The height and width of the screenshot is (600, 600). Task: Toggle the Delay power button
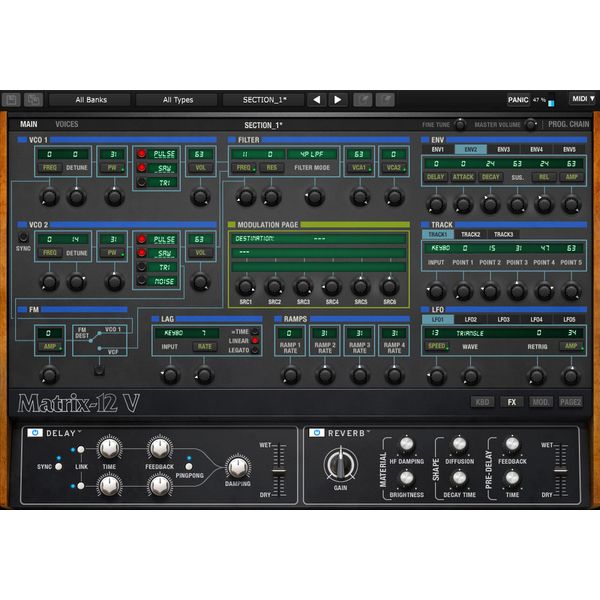pos(35,433)
